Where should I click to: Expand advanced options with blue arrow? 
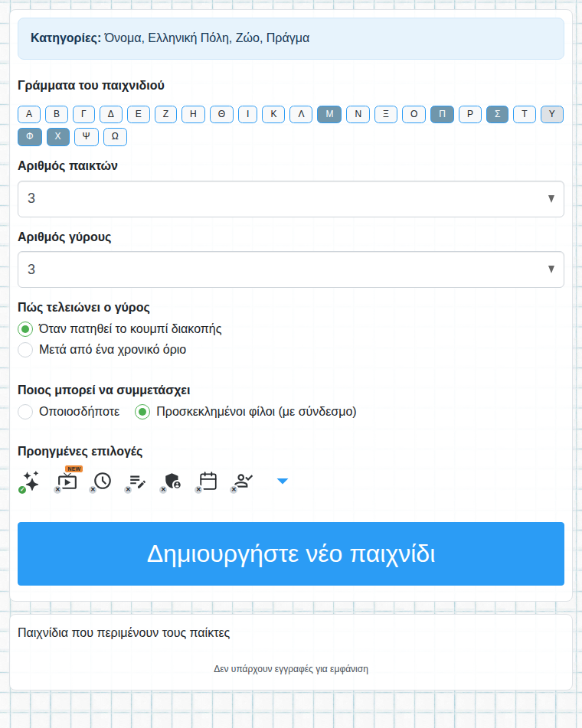[283, 481]
